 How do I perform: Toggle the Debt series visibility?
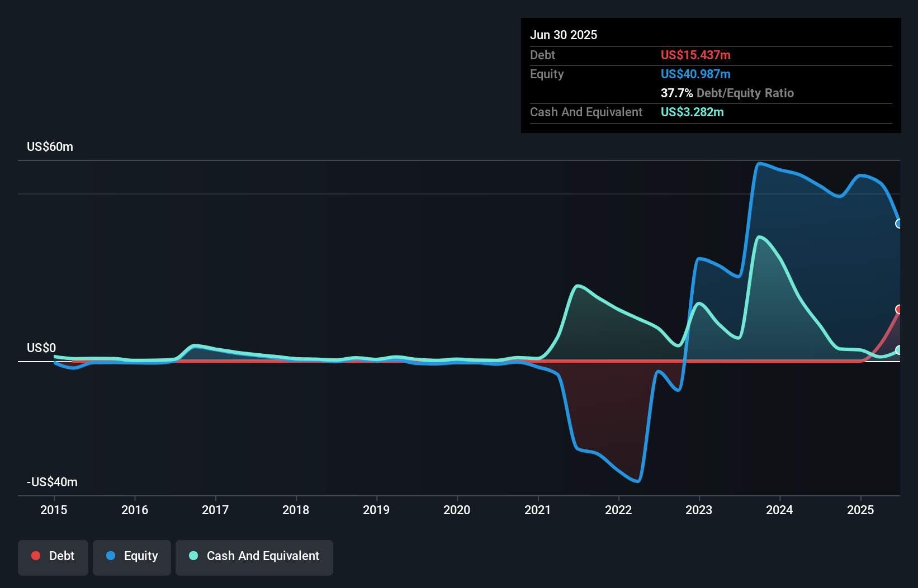pos(53,557)
